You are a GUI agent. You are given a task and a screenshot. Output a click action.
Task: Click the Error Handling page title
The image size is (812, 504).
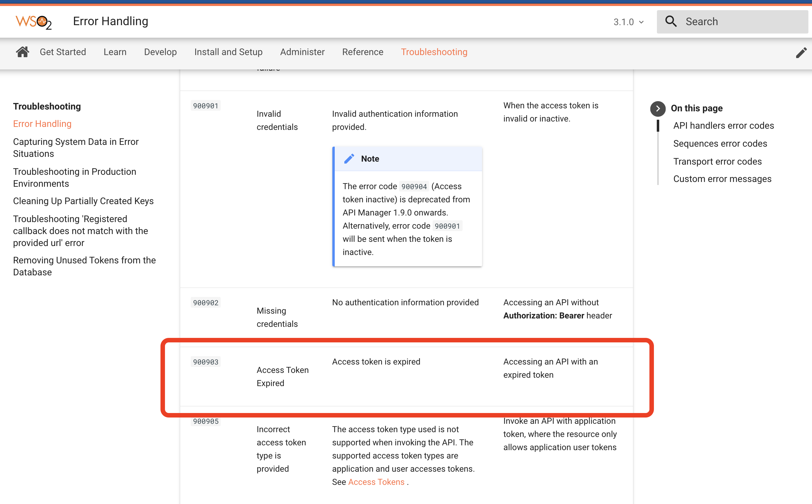tap(110, 21)
